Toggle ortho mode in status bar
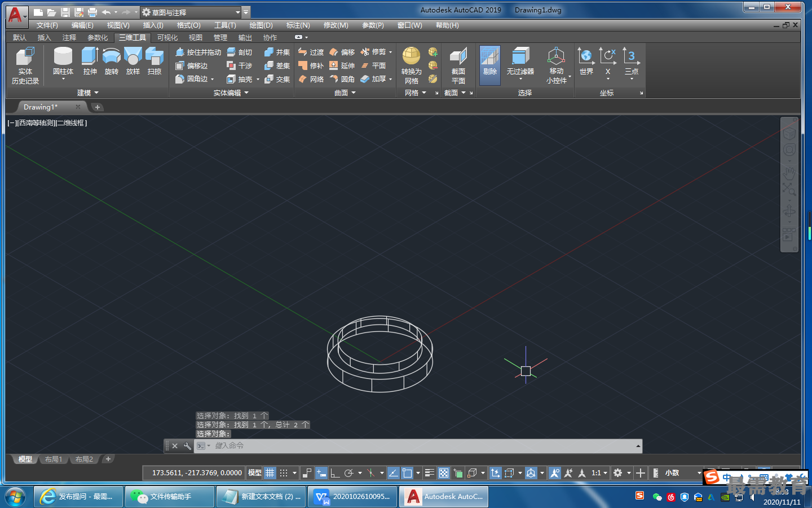Screen dimensions: 812x508 (335, 473)
